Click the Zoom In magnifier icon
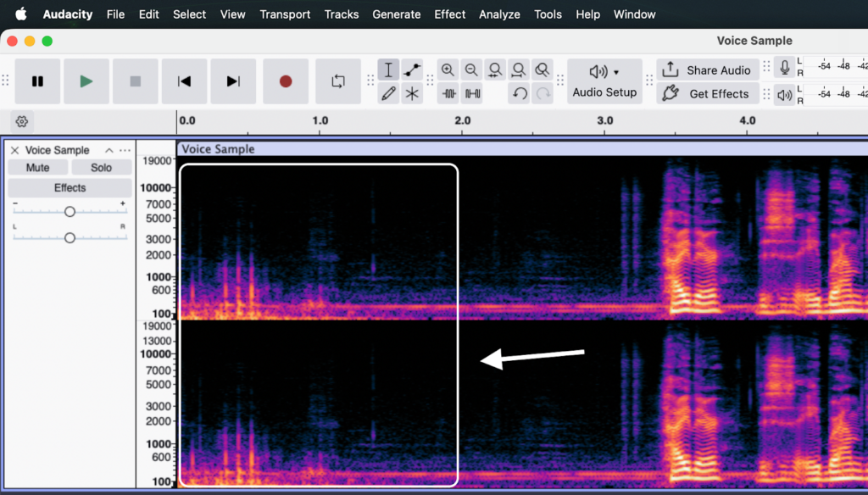Image resolution: width=868 pixels, height=495 pixels. pos(448,70)
